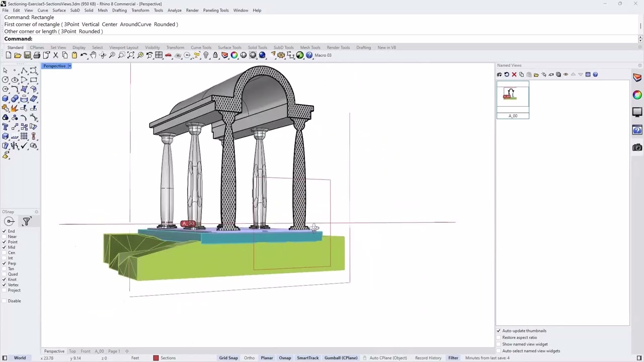
Task: Open the World coordinate system selector
Action: [20, 358]
